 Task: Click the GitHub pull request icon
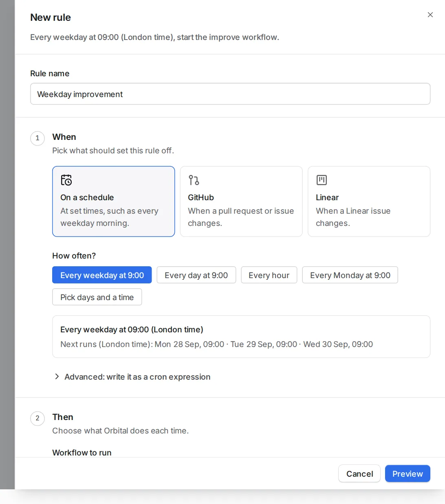[x=194, y=180]
